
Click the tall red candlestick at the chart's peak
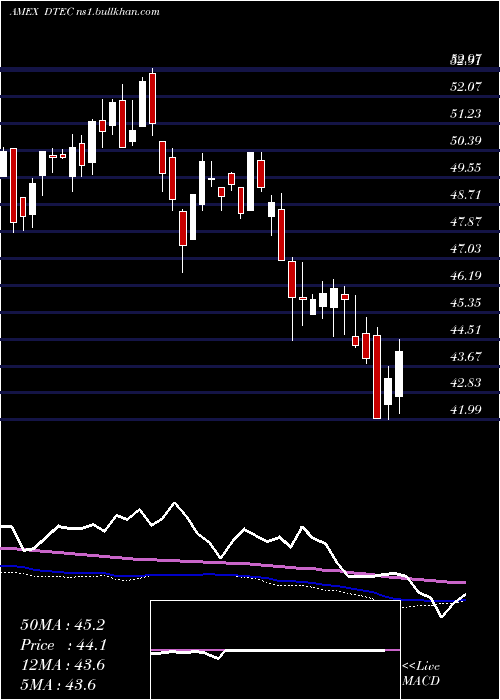(153, 102)
